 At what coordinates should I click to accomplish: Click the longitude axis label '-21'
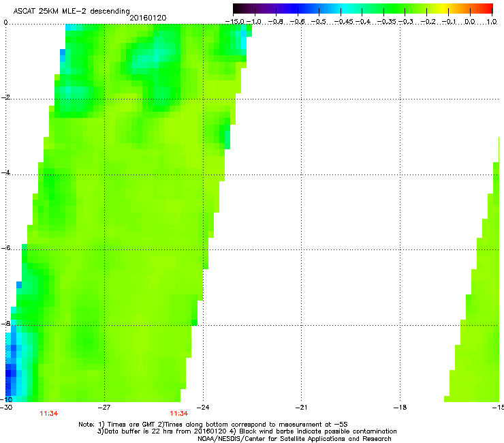(x=301, y=408)
